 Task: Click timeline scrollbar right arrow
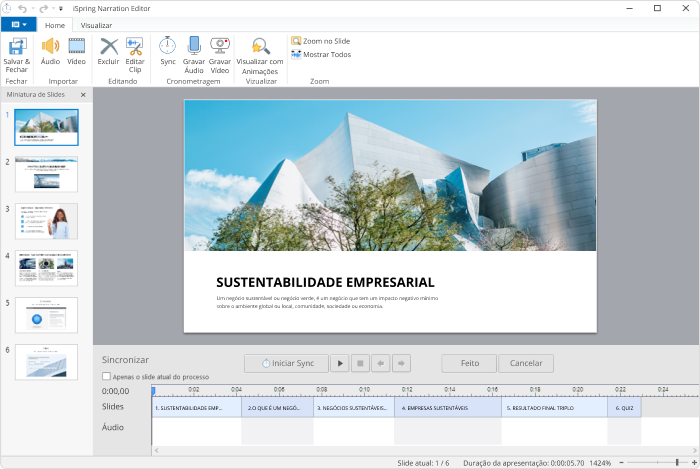tap(695, 450)
